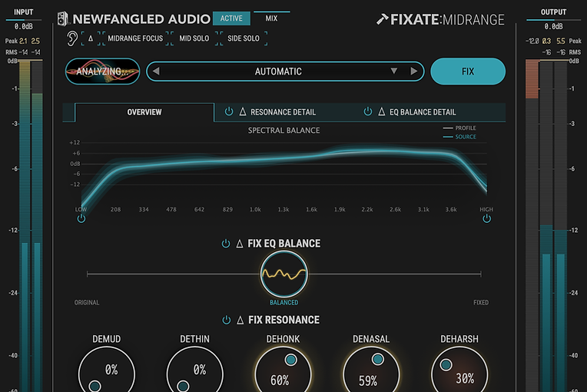
Task: Click the input Peak 2.1 reading
Action: [23, 41]
